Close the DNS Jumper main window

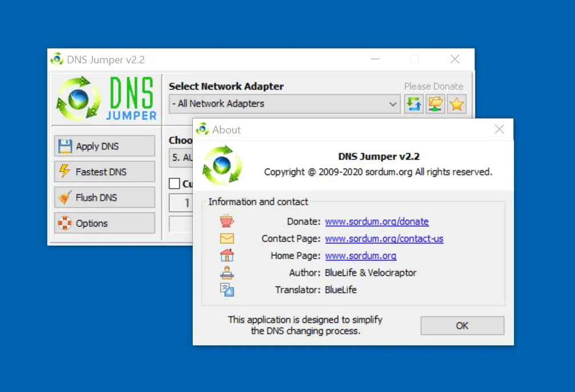(455, 59)
